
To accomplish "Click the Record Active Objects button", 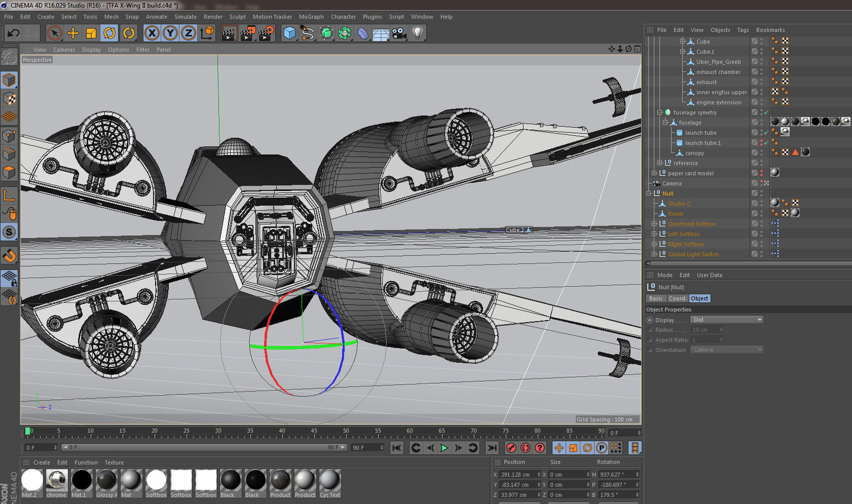I will [511, 448].
